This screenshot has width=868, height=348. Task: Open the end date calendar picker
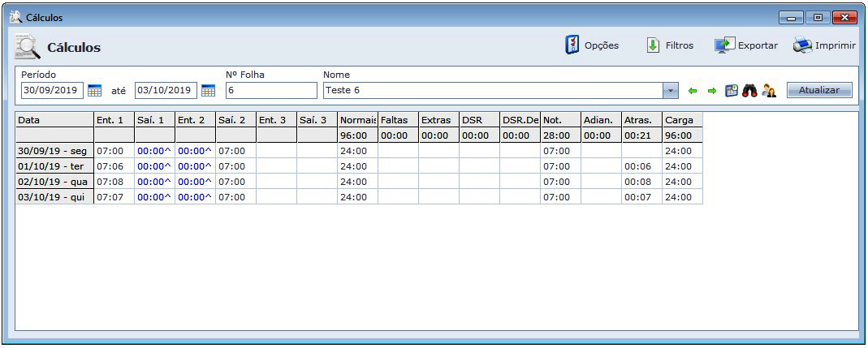click(x=208, y=90)
